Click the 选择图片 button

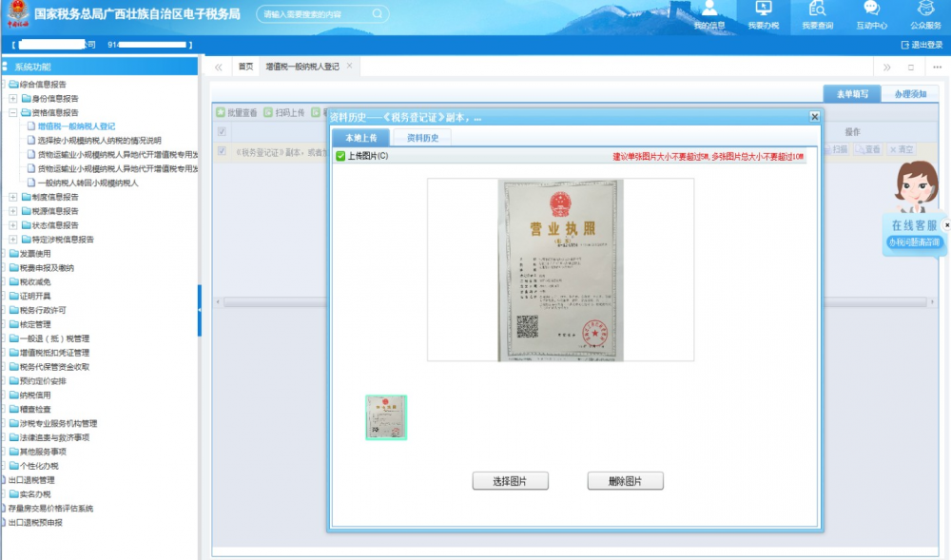(x=510, y=481)
